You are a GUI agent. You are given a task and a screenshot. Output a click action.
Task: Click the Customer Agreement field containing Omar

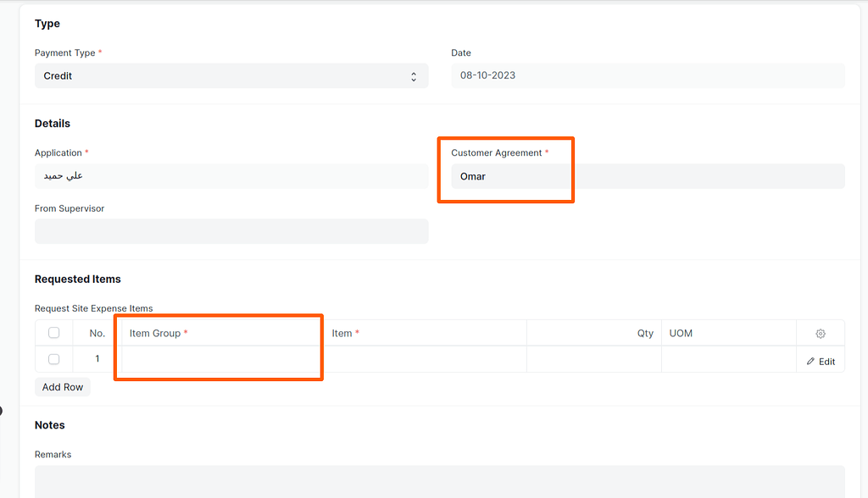pyautogui.click(x=648, y=176)
